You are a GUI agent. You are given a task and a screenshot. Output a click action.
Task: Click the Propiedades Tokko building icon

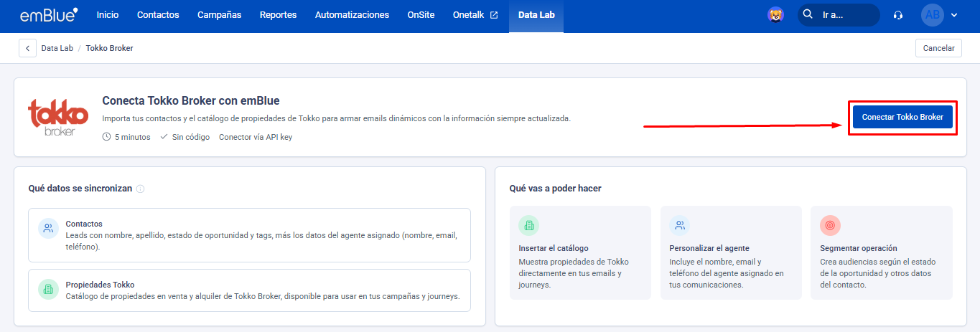[48, 290]
